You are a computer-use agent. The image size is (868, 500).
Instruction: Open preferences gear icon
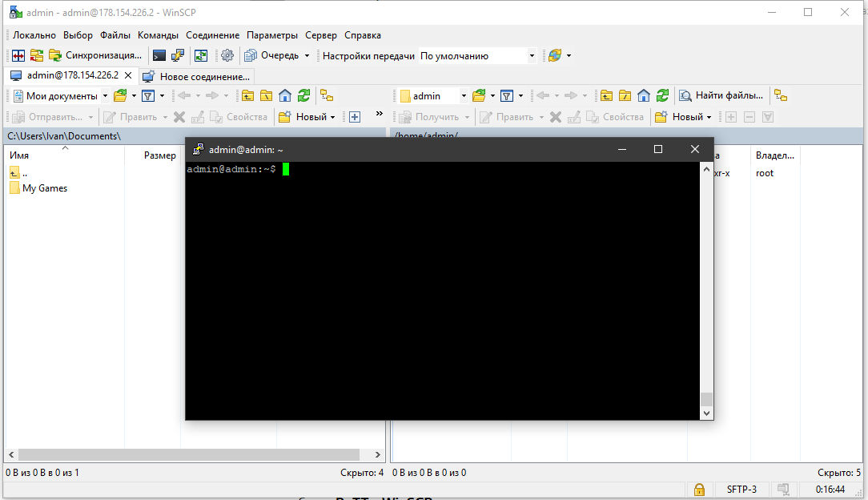coord(227,55)
